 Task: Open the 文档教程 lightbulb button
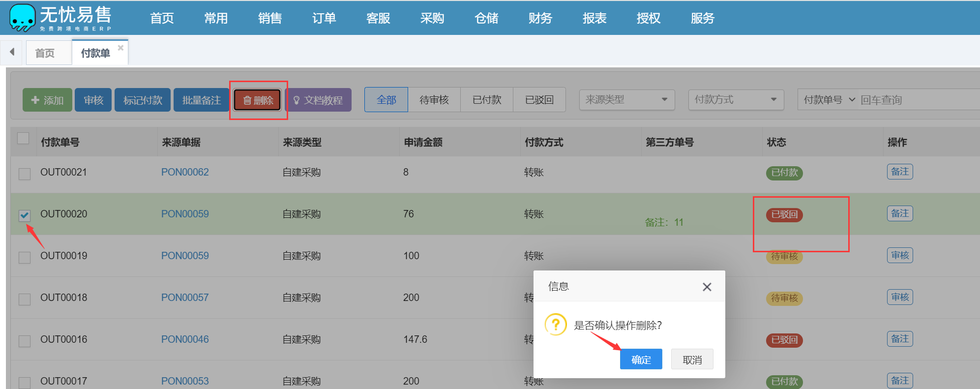click(318, 100)
